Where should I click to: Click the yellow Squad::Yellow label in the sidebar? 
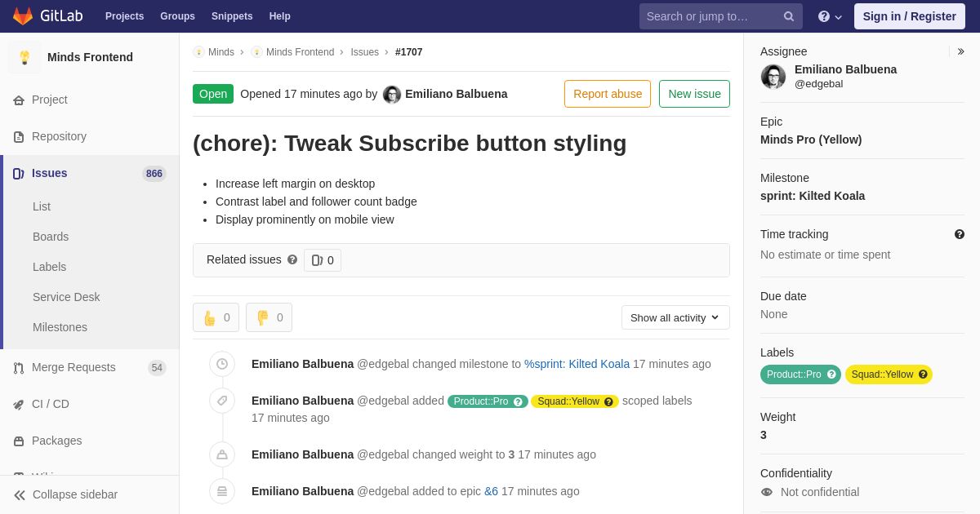(x=889, y=374)
